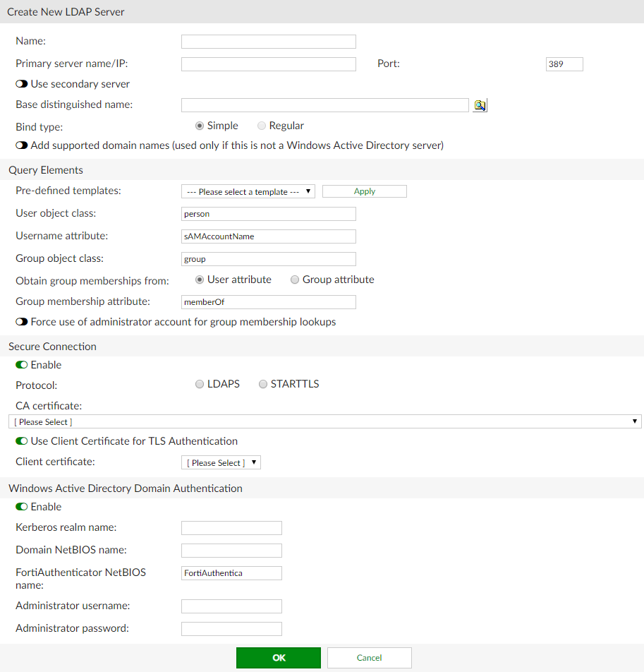Click the Kerberos realm name field
Viewport: 644px width, 672px height.
[x=231, y=527]
